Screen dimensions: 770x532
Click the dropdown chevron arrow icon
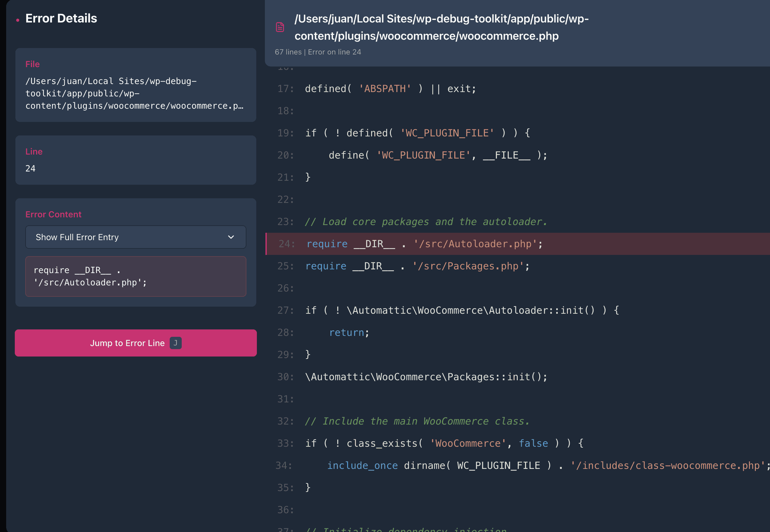click(x=231, y=237)
